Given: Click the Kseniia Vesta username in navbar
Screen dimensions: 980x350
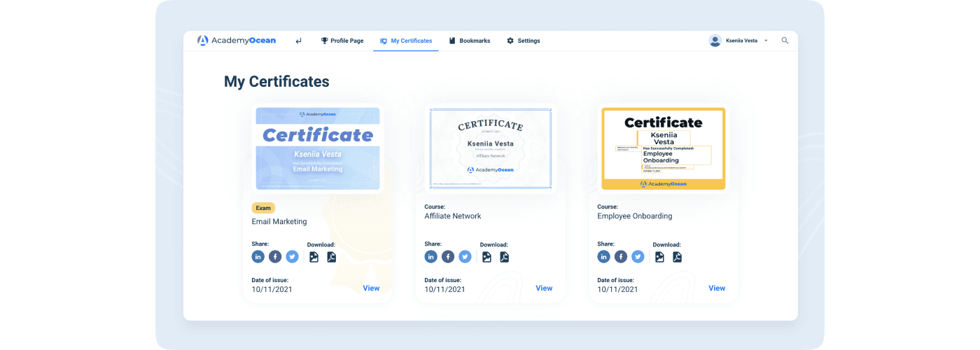Looking at the screenshot, I should tap(742, 41).
